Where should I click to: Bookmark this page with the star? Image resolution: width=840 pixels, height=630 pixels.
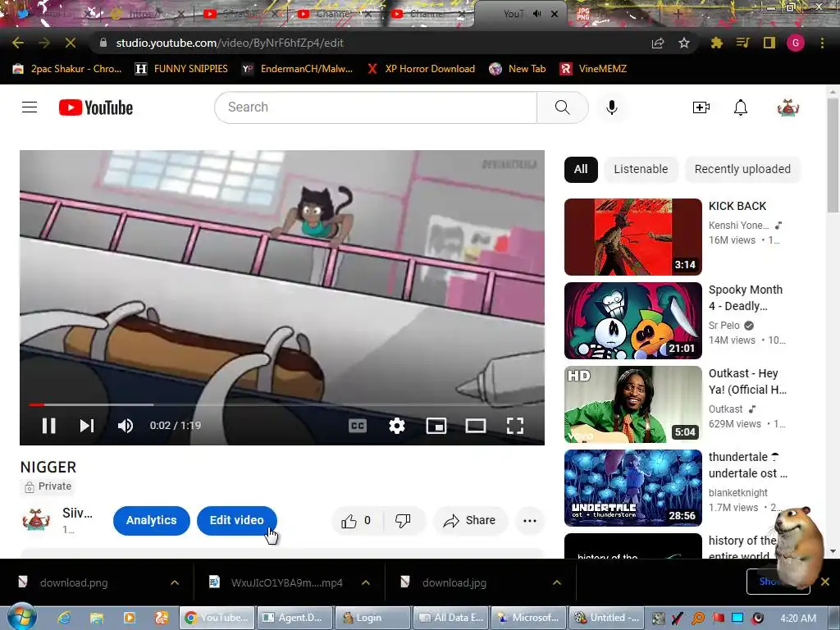(x=684, y=43)
